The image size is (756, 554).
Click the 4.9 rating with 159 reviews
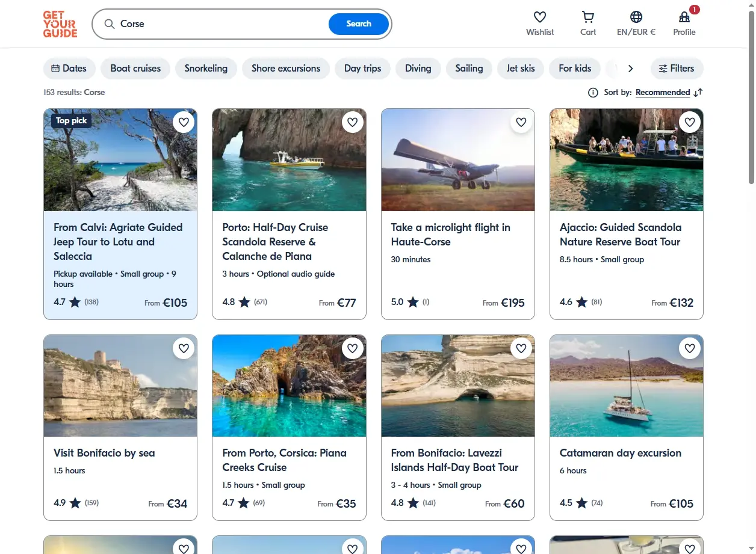(76, 503)
